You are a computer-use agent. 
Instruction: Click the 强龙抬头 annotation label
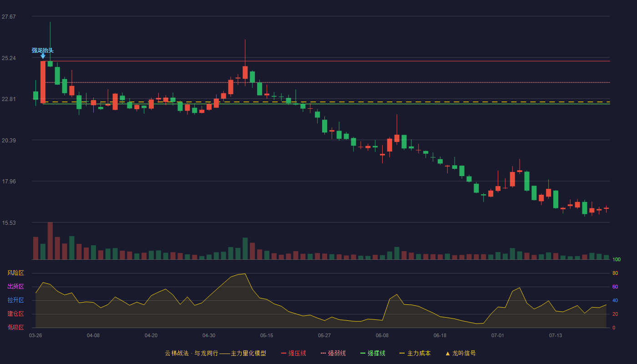[43, 50]
